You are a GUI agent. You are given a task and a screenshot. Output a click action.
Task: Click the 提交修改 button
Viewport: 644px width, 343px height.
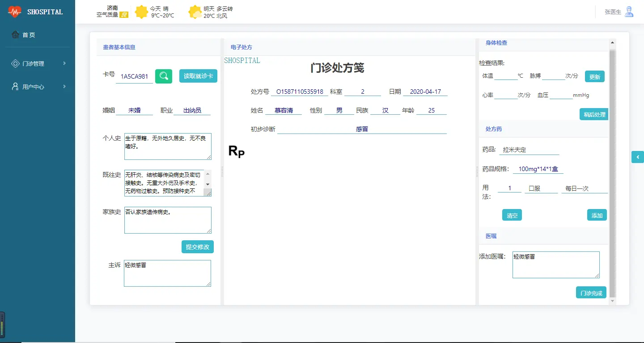[x=197, y=247]
